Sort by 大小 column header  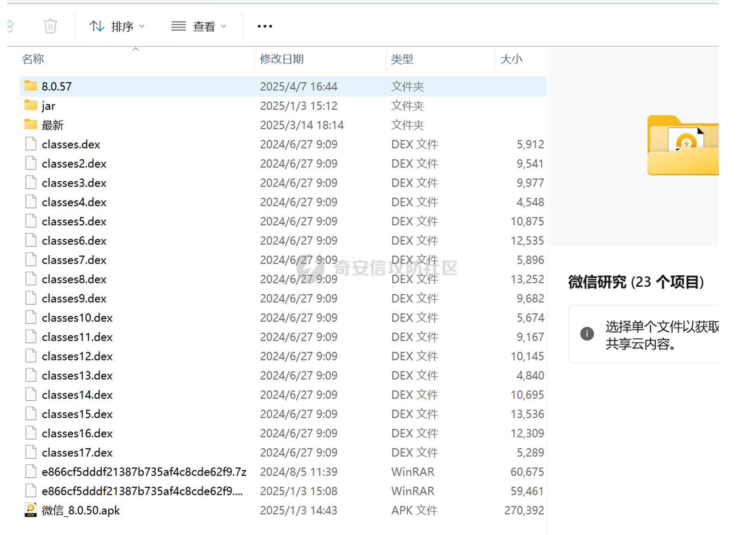[511, 59]
